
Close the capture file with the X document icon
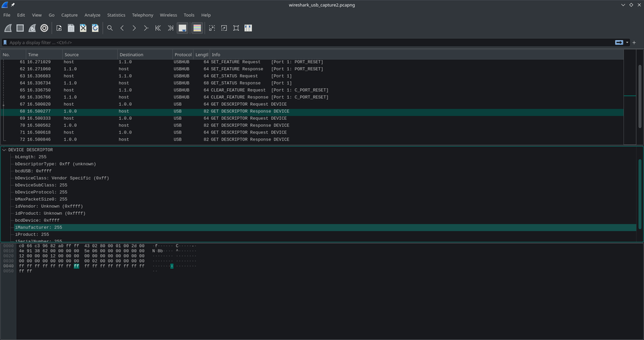coord(83,28)
